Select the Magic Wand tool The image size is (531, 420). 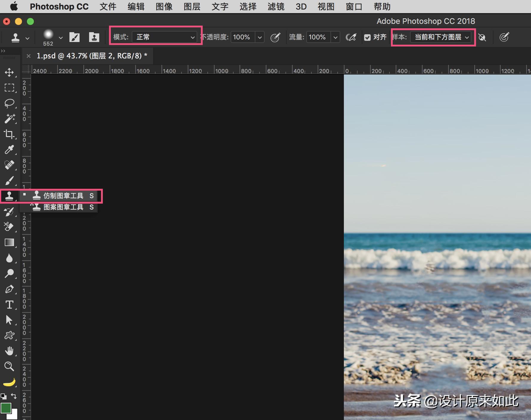coord(9,119)
